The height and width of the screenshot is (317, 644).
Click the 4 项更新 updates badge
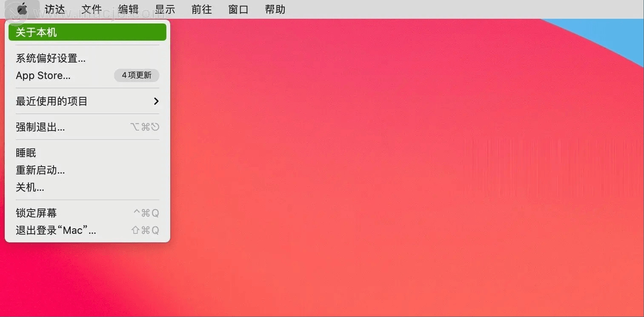(x=137, y=75)
